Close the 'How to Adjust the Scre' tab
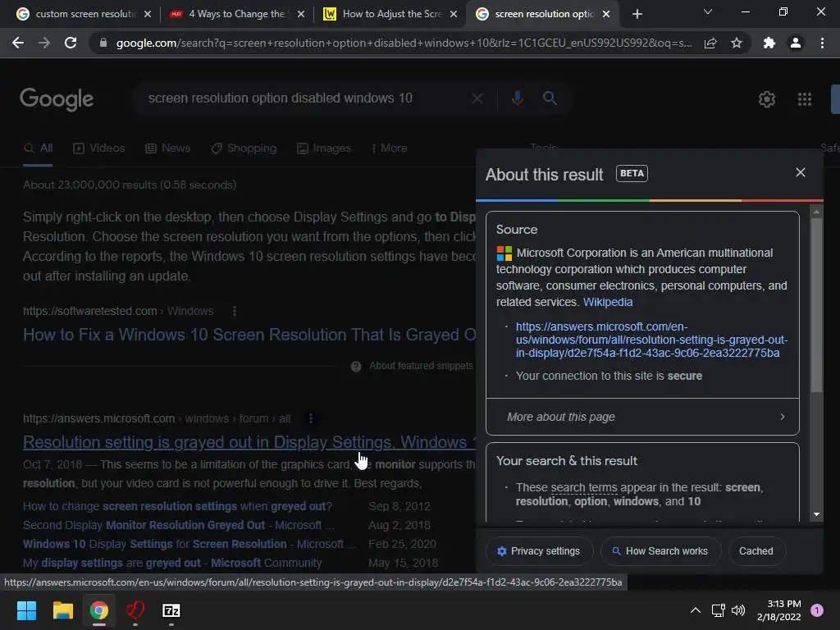 coord(454,14)
